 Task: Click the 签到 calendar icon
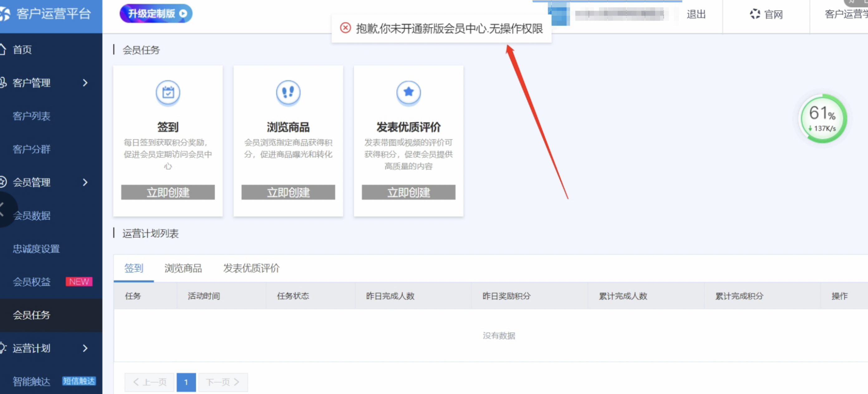[168, 92]
